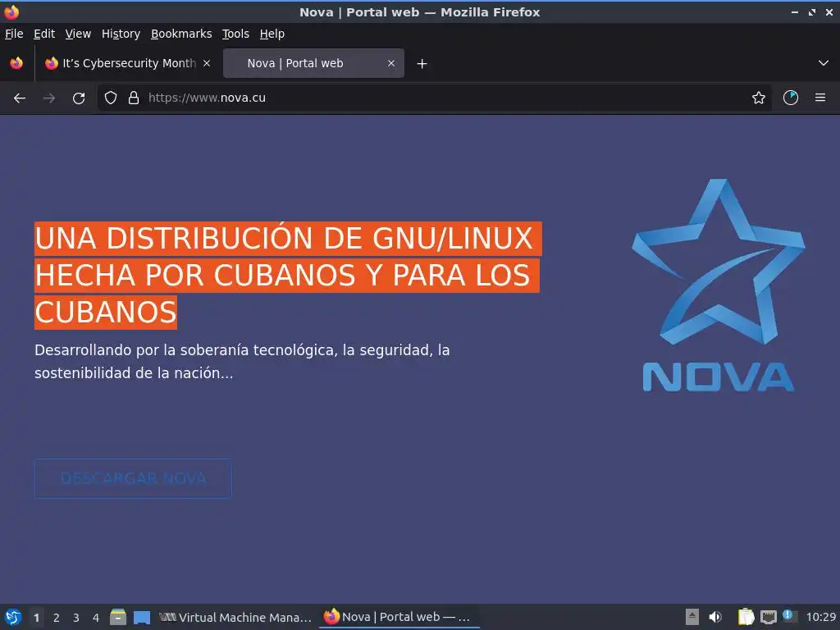Expand the list all tabs chevron
The image size is (840, 630).
point(824,63)
